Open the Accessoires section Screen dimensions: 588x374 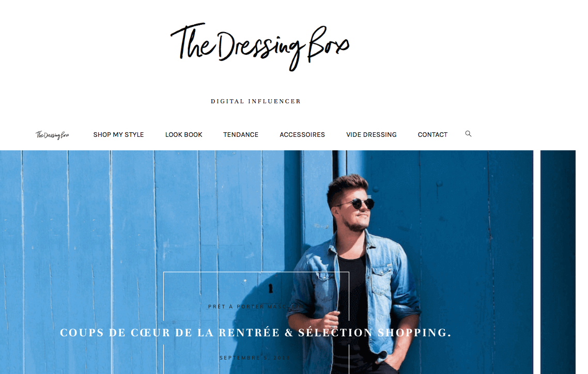[x=302, y=134]
